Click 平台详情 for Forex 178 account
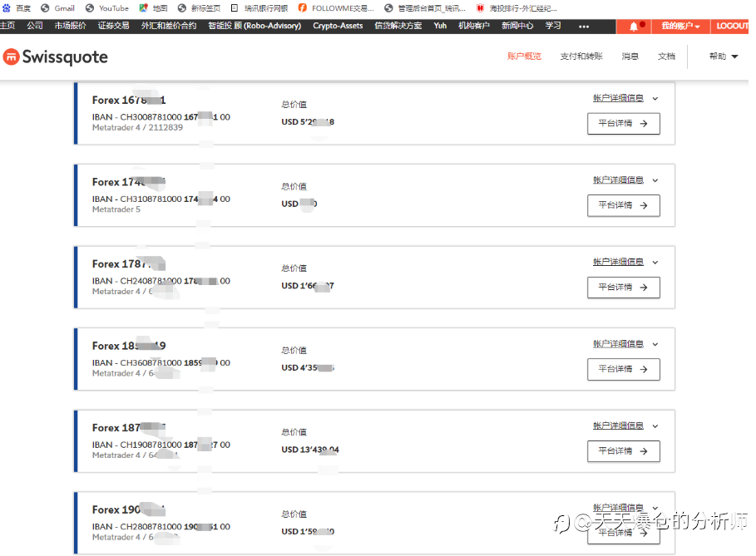Image resolution: width=756 pixels, height=556 pixels. pyautogui.click(x=624, y=288)
